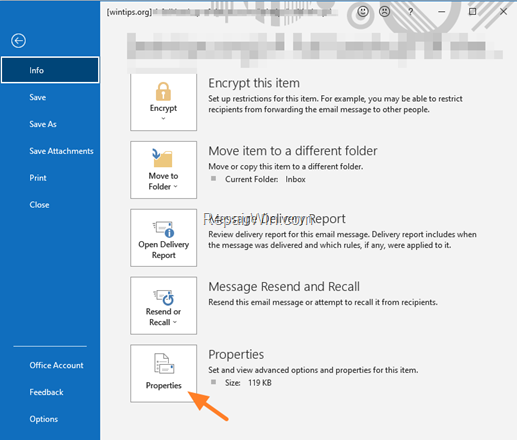
Task: Open the Save As option
Action: [43, 124]
